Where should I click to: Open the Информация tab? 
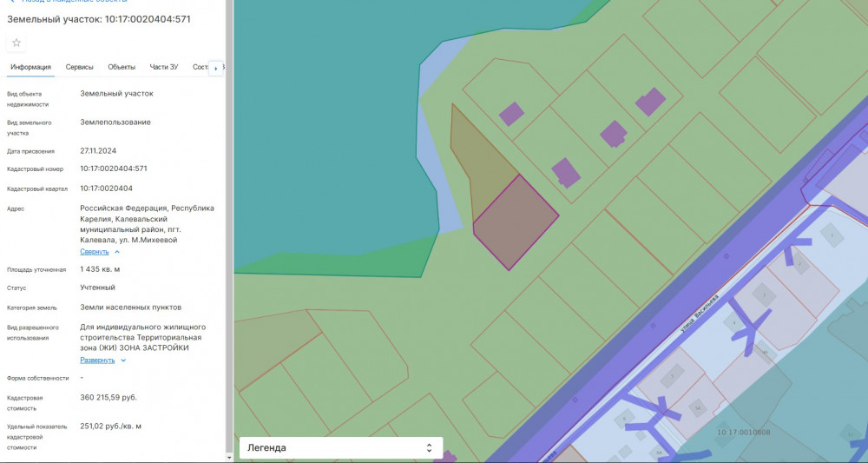coord(30,67)
